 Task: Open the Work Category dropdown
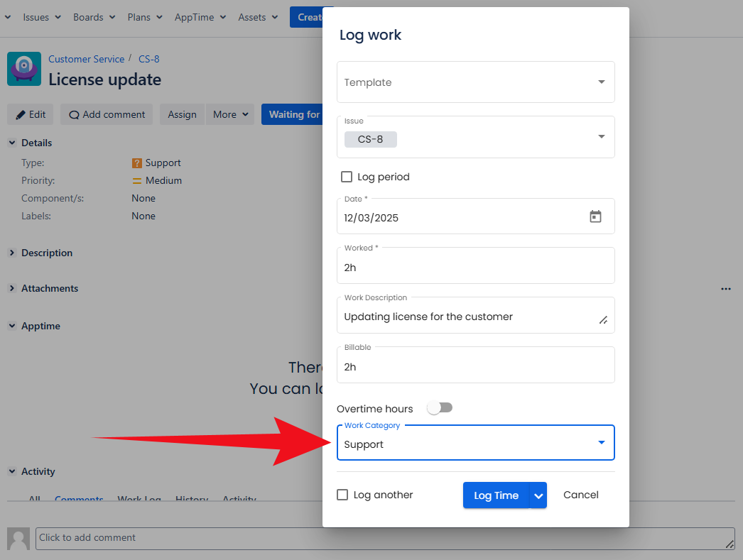click(475, 444)
